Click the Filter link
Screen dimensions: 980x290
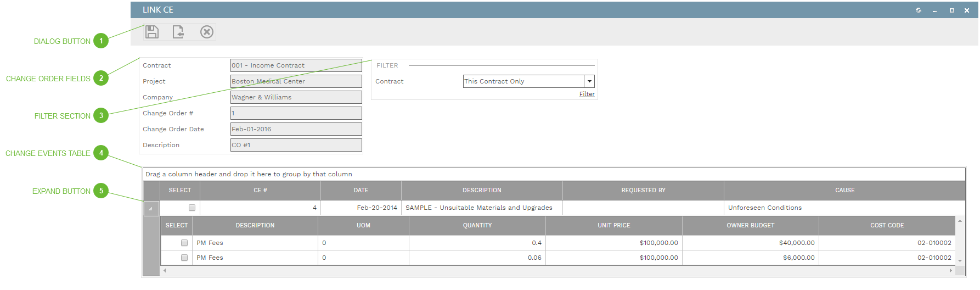(587, 94)
